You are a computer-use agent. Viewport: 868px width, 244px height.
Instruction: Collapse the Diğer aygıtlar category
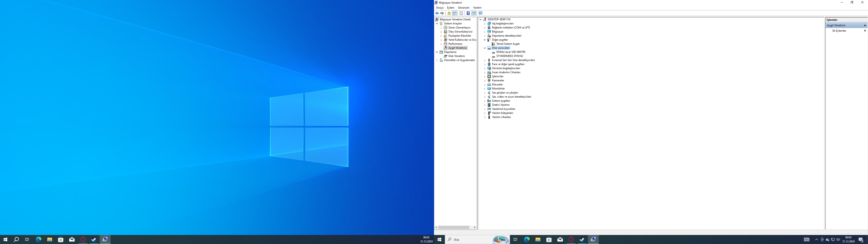[485, 40]
